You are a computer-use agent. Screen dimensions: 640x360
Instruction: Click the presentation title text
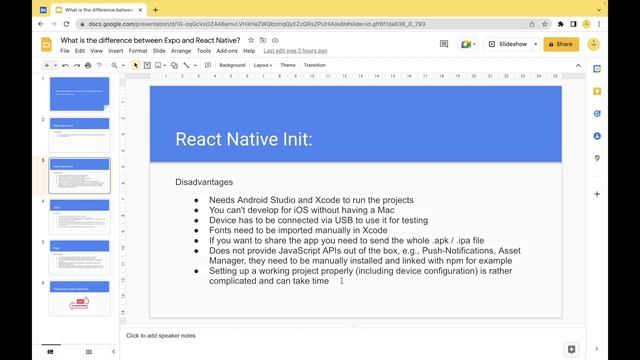[150, 40]
